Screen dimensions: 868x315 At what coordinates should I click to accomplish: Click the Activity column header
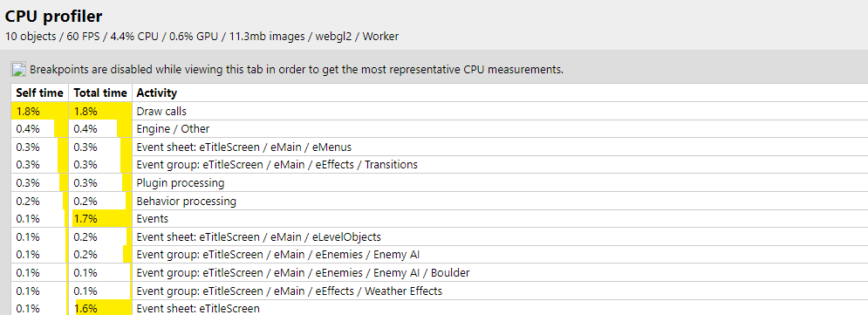[157, 93]
